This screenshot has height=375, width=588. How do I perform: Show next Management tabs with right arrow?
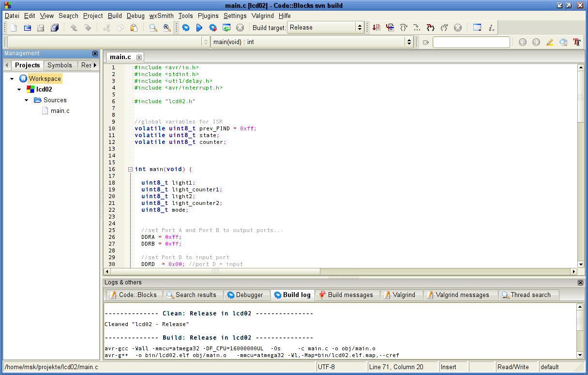(x=95, y=65)
